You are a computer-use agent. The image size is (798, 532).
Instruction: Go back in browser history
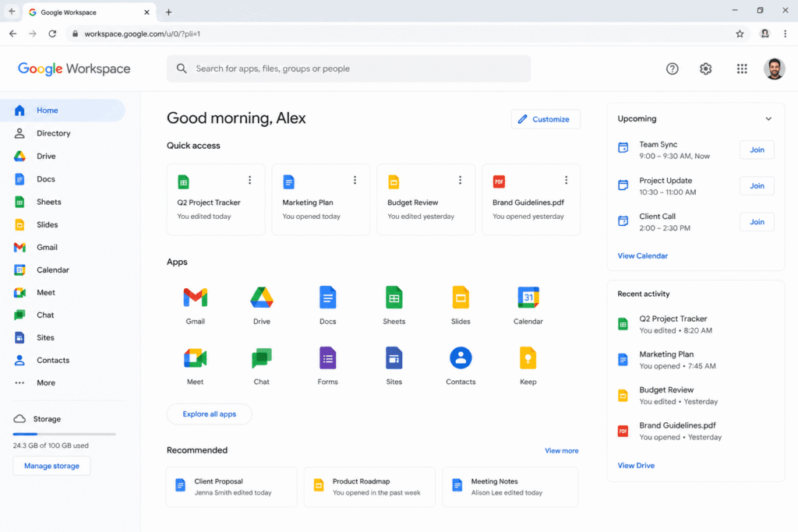(x=13, y=33)
